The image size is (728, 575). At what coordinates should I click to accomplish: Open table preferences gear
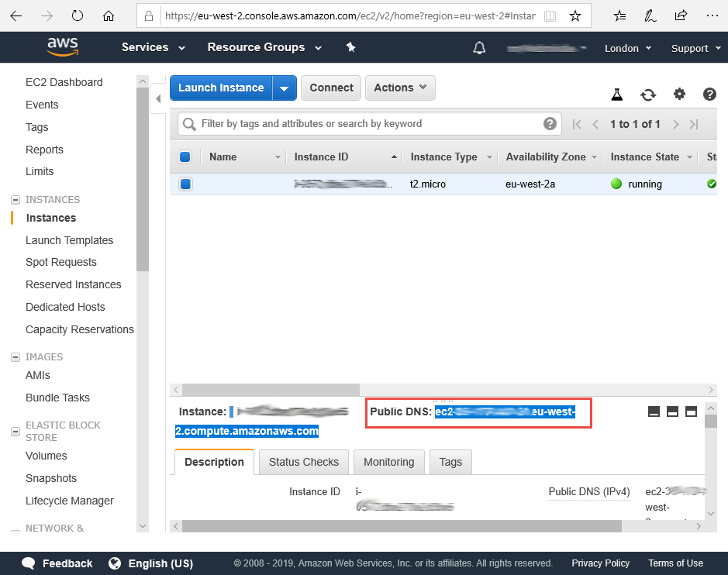tap(679, 95)
